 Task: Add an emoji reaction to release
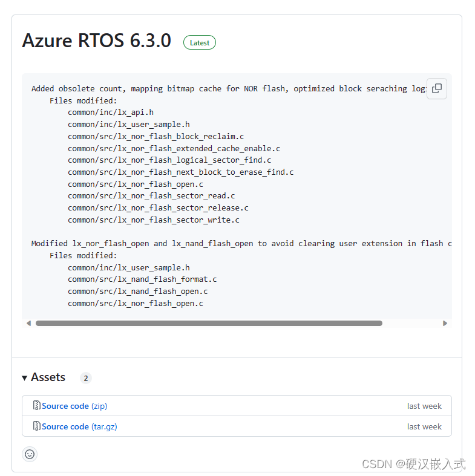(30, 454)
